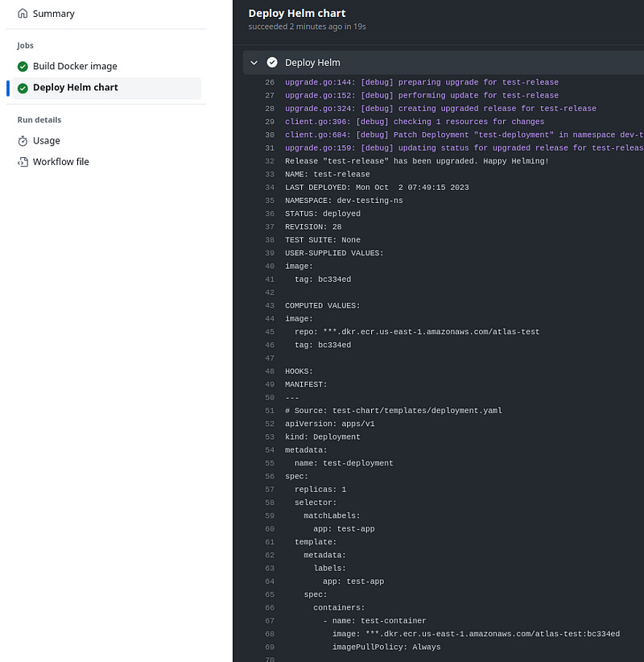Click the 'USER-SUPPLIED VALUES:' log text
Image resolution: width=644 pixels, height=662 pixels.
click(x=334, y=253)
